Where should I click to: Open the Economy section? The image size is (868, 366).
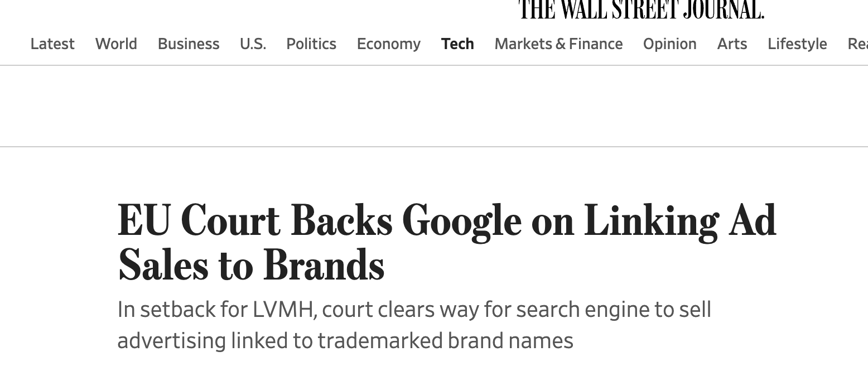[x=389, y=44]
